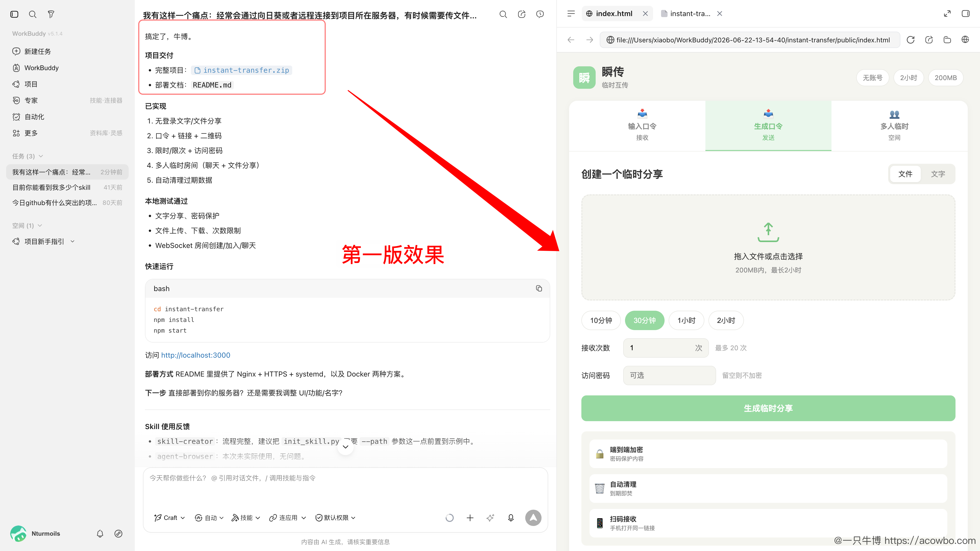Send message with arrow button
The width and height of the screenshot is (980, 551).
coord(533,518)
